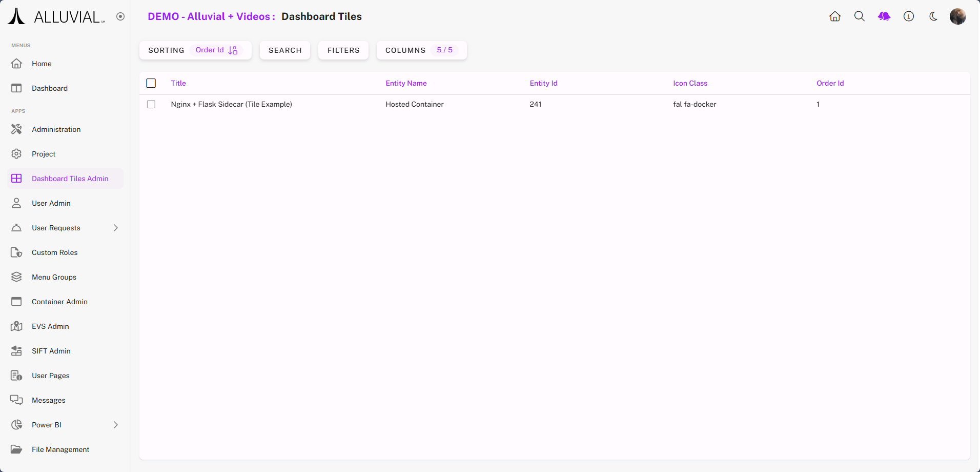Click the purple cloud icon in header
980x472 pixels.
point(884,16)
